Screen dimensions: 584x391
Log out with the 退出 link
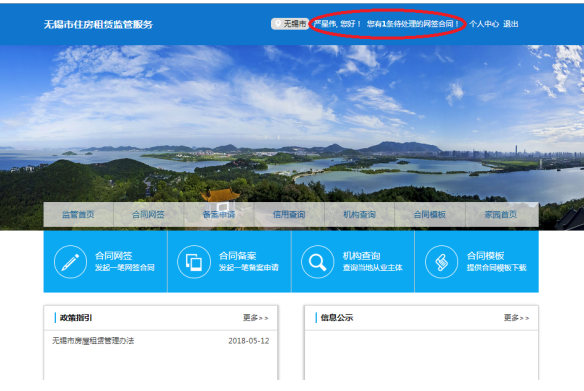point(511,24)
